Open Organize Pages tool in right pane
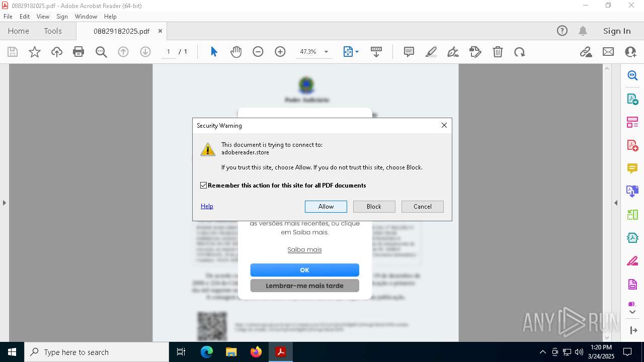Viewport: 644px width, 362px height. pyautogui.click(x=632, y=122)
